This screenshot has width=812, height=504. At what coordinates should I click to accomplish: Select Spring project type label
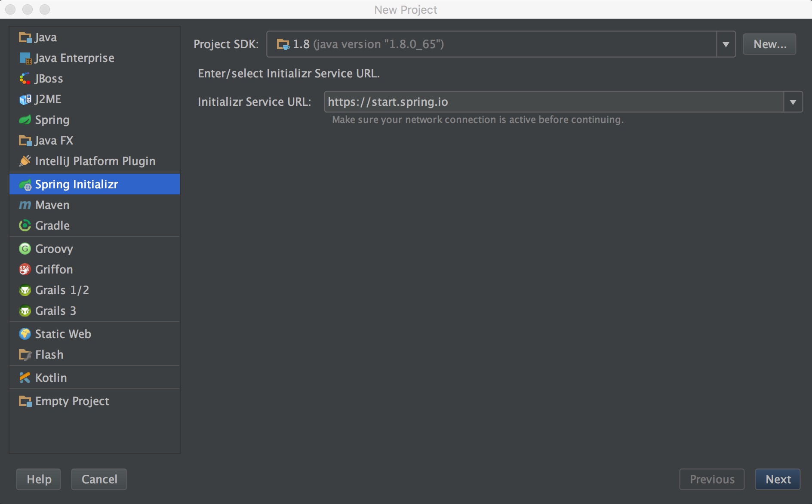pyautogui.click(x=52, y=120)
